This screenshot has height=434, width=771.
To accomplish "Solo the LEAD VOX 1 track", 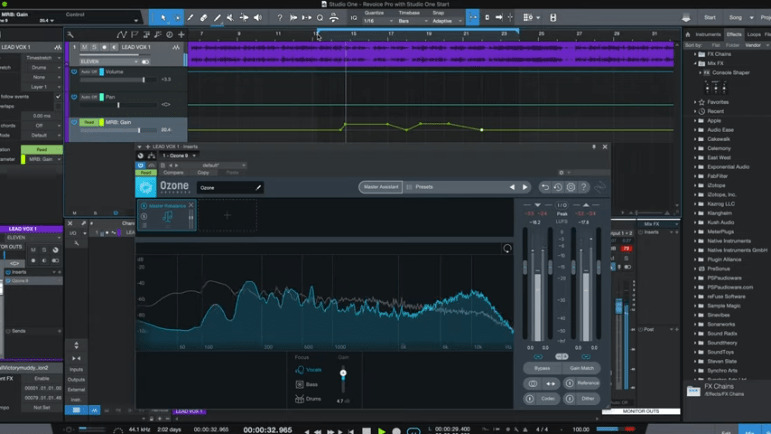I will coord(94,47).
